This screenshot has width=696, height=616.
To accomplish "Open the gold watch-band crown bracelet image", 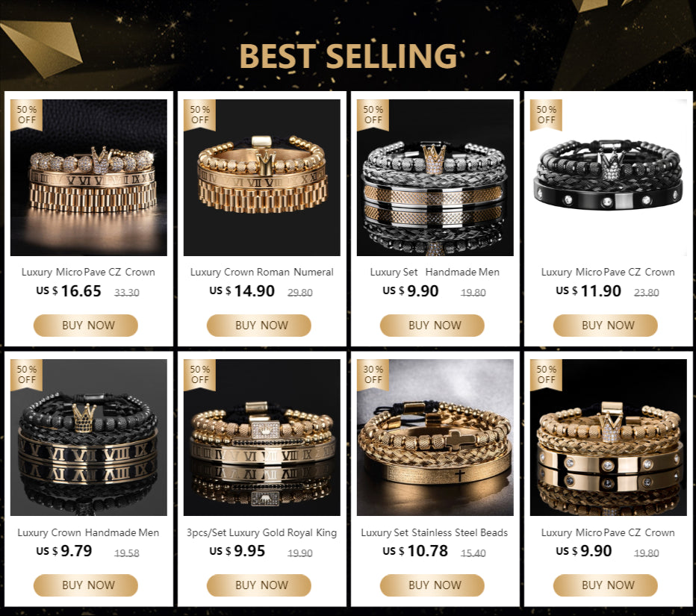I will pyautogui.click(x=89, y=178).
